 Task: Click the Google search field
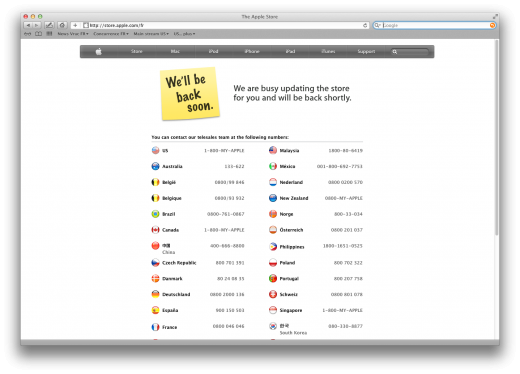(x=434, y=25)
